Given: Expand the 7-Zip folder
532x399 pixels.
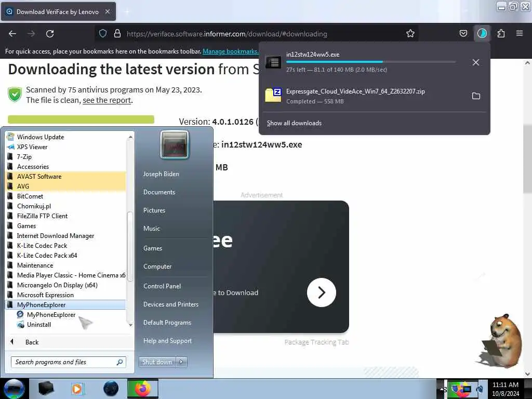Looking at the screenshot, I should tap(24, 156).
